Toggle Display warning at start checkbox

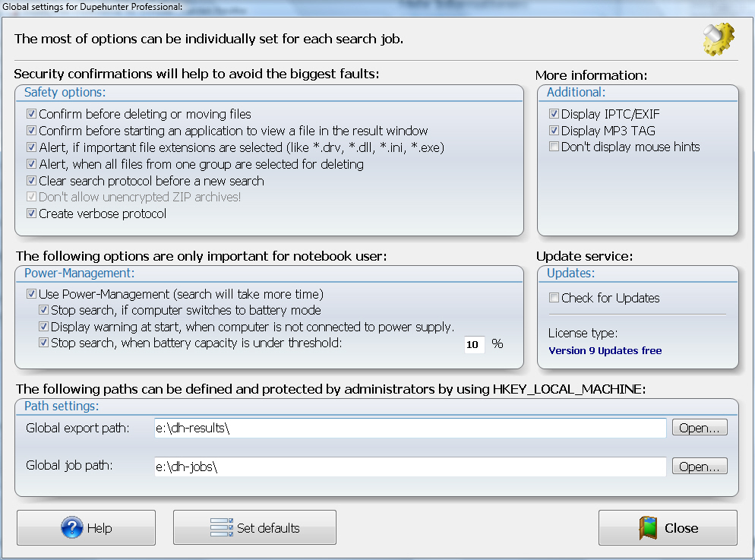(x=43, y=327)
